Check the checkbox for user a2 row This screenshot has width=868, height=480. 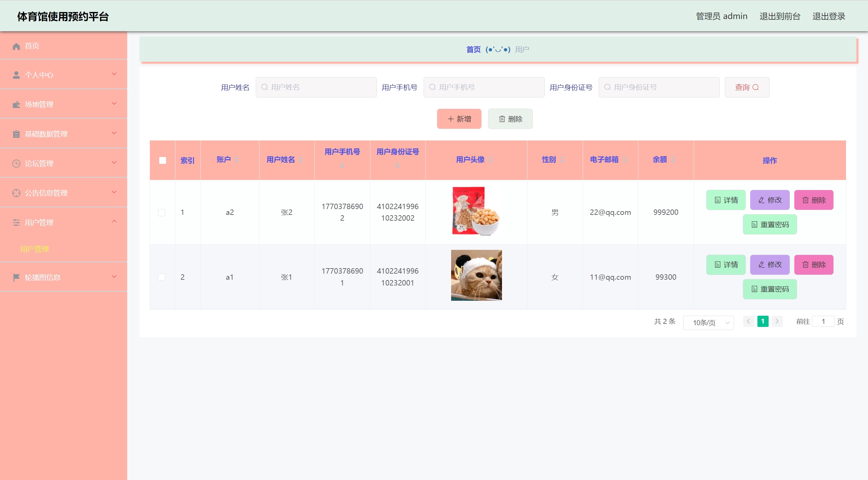click(162, 213)
